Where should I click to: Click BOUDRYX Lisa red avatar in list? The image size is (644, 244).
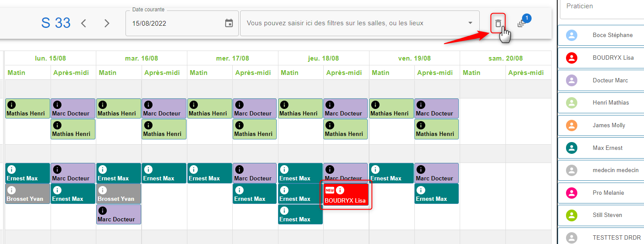click(x=572, y=58)
